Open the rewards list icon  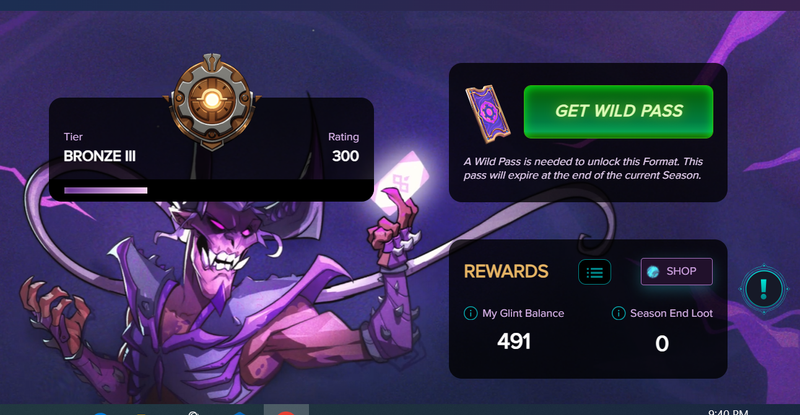pyautogui.click(x=594, y=272)
